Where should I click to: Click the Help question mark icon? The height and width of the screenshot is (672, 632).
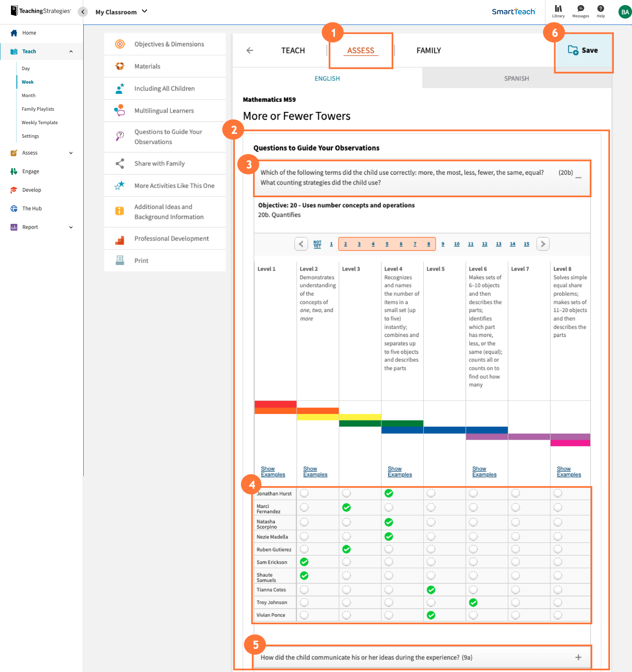[600, 9]
